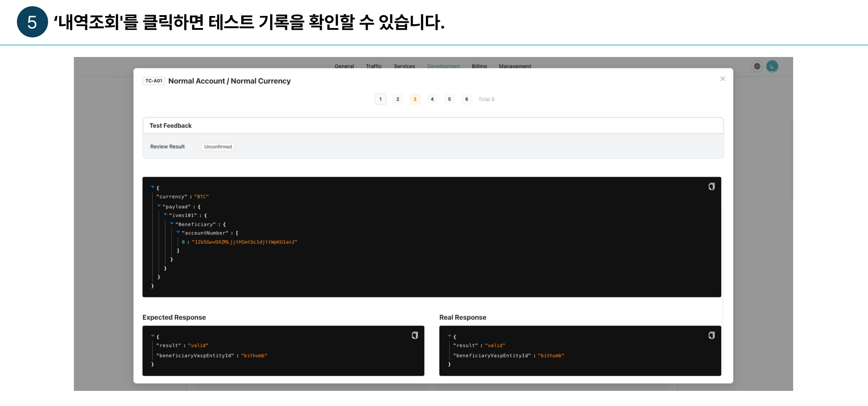The width and height of the screenshot is (868, 406).
Task: Collapse the "payload" JSON node
Action: pyautogui.click(x=159, y=206)
